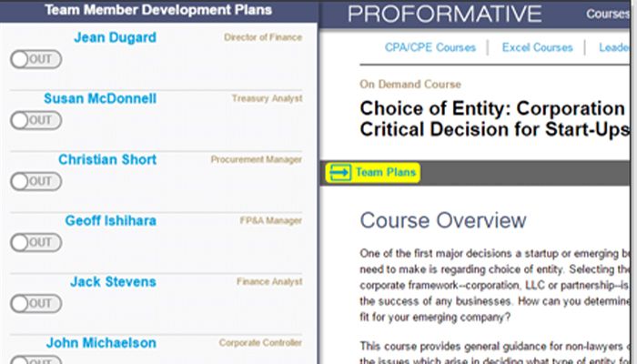This screenshot has height=364, width=637.
Task: Open Susan McDonnell's development plan
Action: click(x=99, y=98)
